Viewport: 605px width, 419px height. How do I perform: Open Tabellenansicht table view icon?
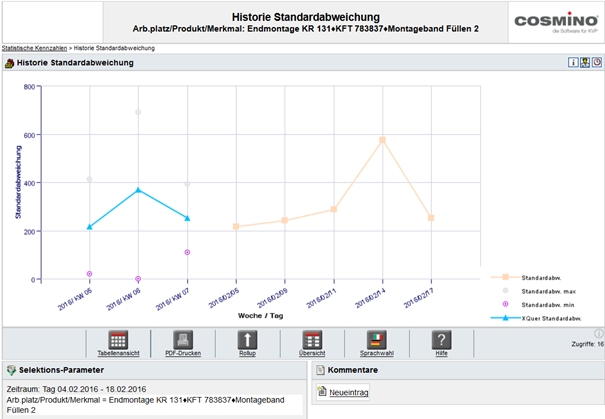tap(118, 339)
